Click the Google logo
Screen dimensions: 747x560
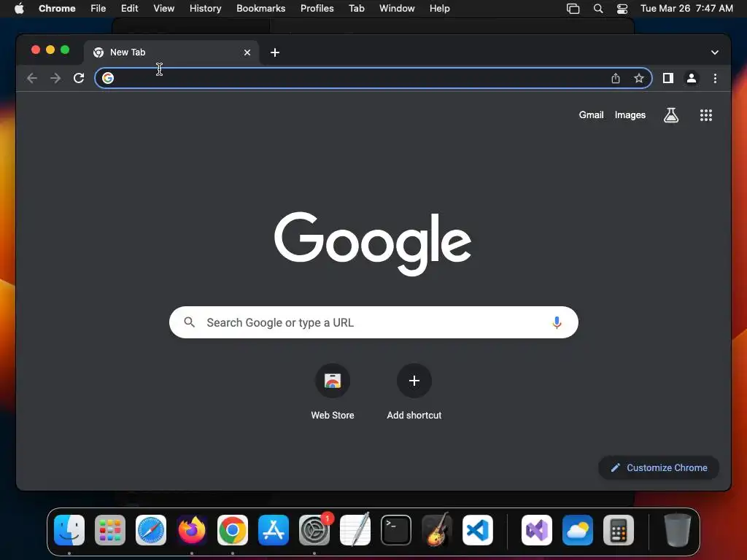pyautogui.click(x=373, y=244)
